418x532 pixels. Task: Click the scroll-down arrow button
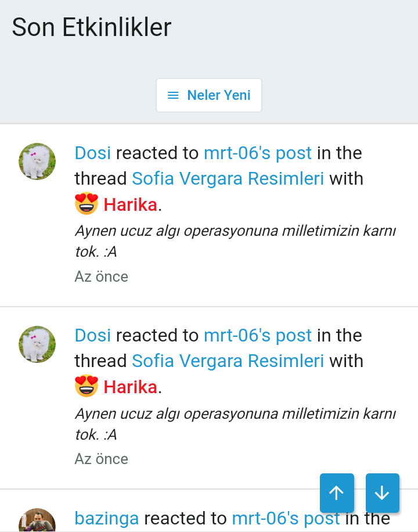click(x=382, y=493)
